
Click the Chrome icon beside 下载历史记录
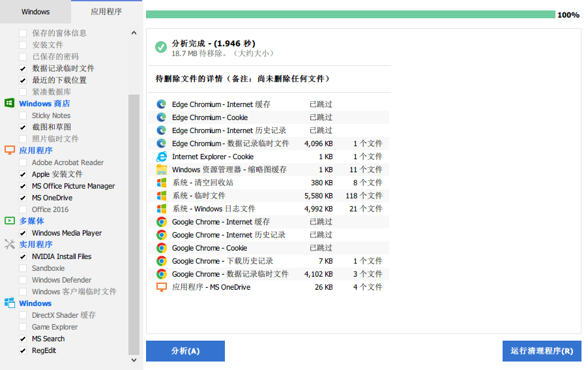(161, 261)
